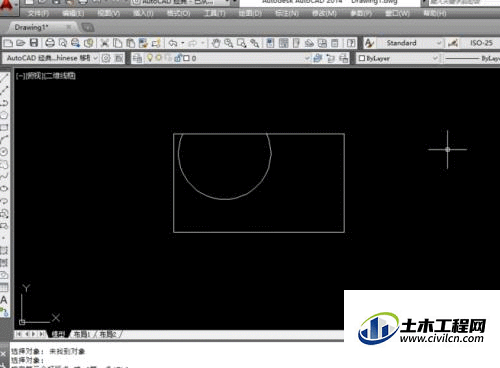
Task: Click the Help question mark icon
Action: pyautogui.click(x=351, y=43)
